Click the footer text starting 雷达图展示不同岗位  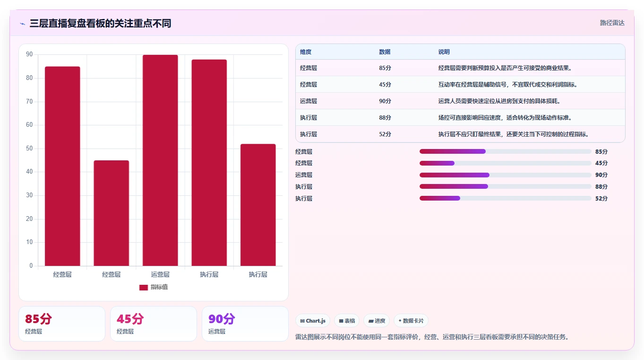pyautogui.click(x=432, y=337)
